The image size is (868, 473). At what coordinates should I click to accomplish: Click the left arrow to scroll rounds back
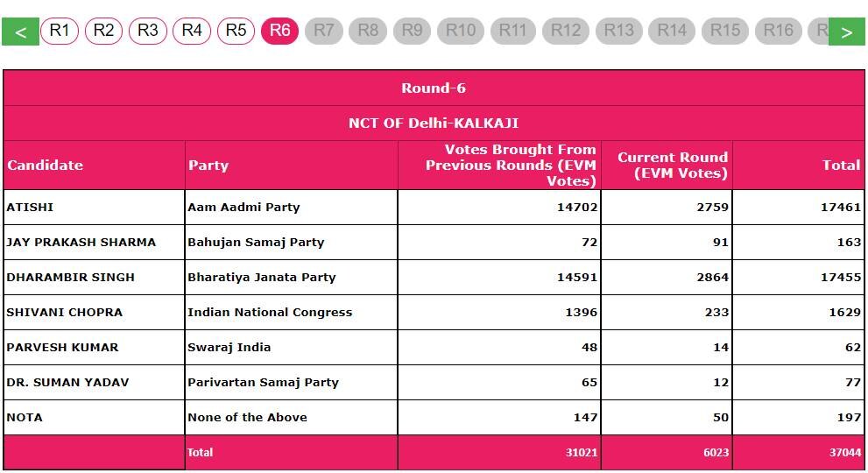(x=20, y=32)
